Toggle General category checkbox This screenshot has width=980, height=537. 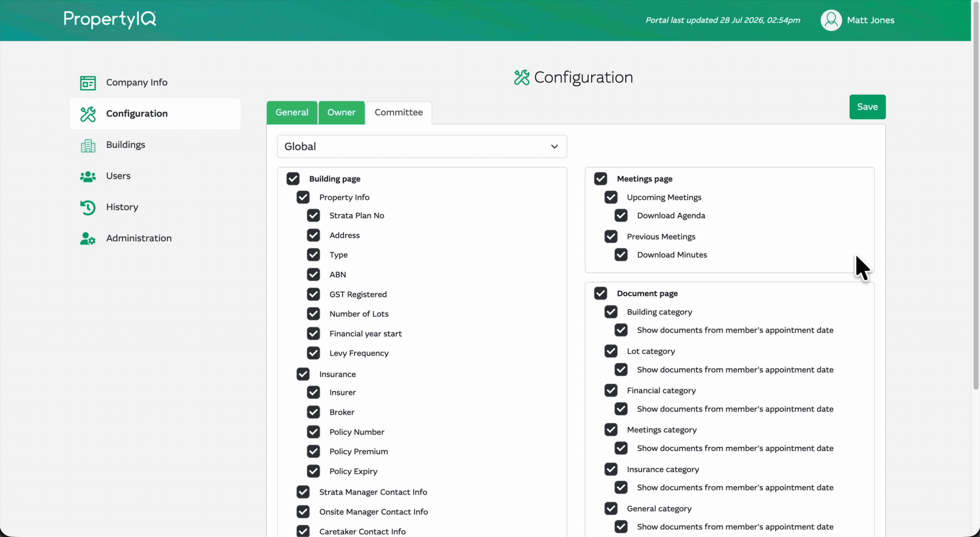(611, 509)
